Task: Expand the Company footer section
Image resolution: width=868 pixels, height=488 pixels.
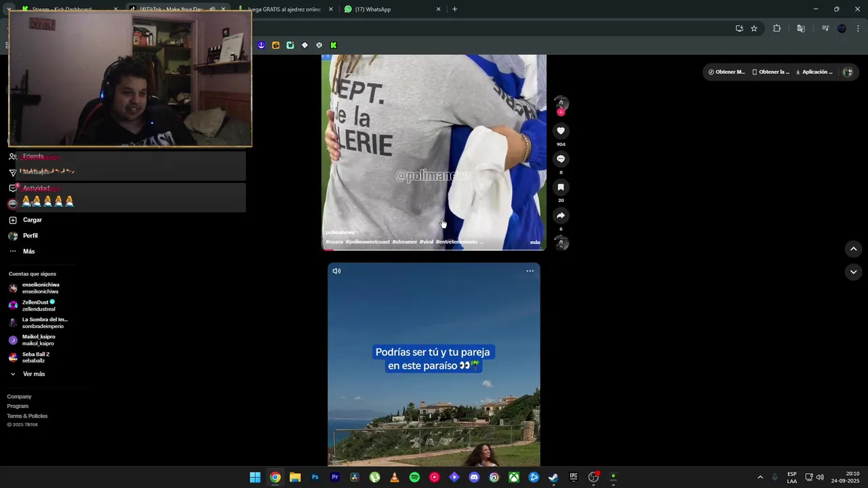Action: coord(19,396)
